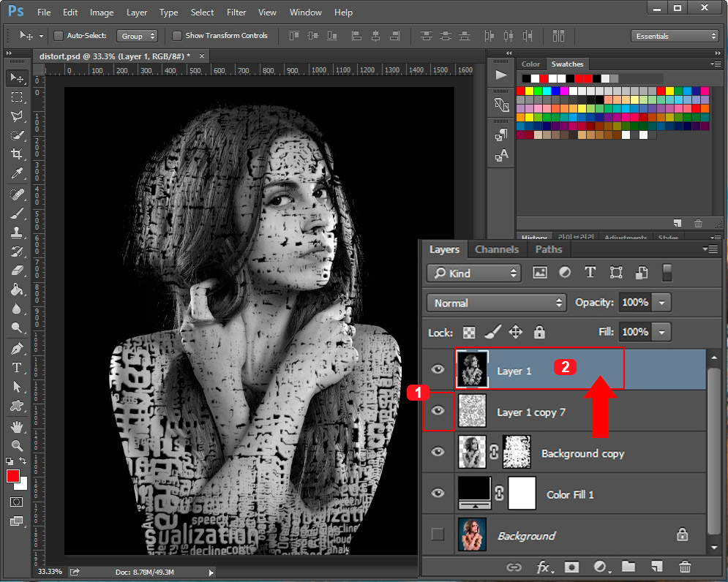Viewport: 728px width, 582px height.
Task: Select the Blur tool
Action: click(x=17, y=308)
